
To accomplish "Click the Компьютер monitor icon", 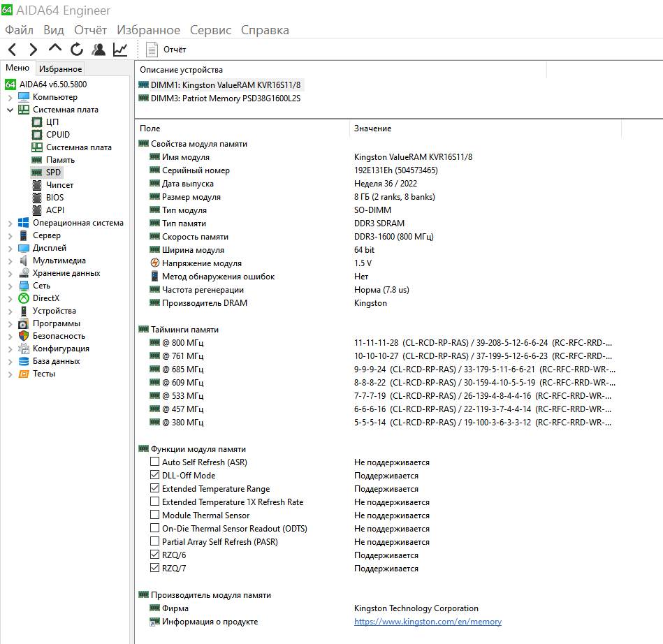I will coord(24,97).
